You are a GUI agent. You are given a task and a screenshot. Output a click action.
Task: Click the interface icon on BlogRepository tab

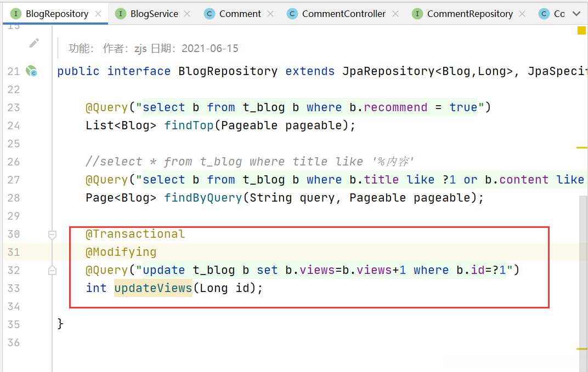[16, 14]
